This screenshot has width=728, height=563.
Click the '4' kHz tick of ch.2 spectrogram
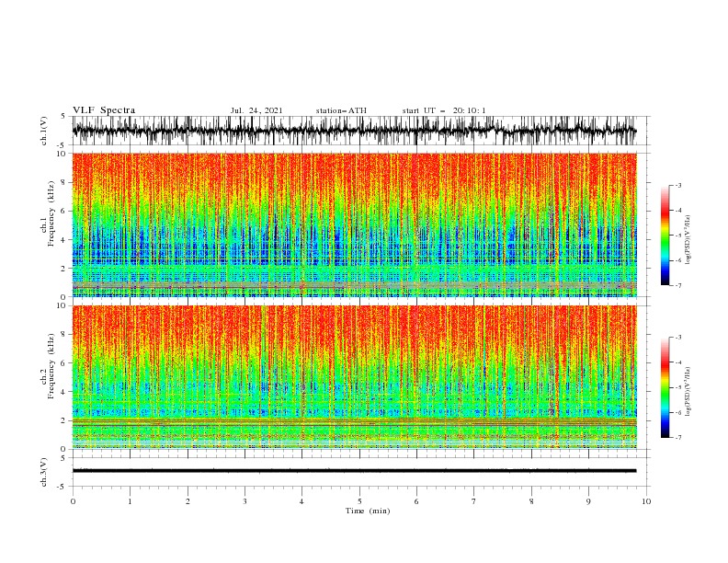tap(64, 392)
